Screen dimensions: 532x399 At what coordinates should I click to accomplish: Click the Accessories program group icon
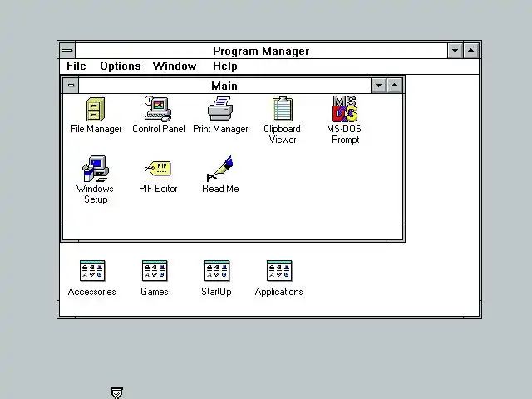tap(92, 271)
